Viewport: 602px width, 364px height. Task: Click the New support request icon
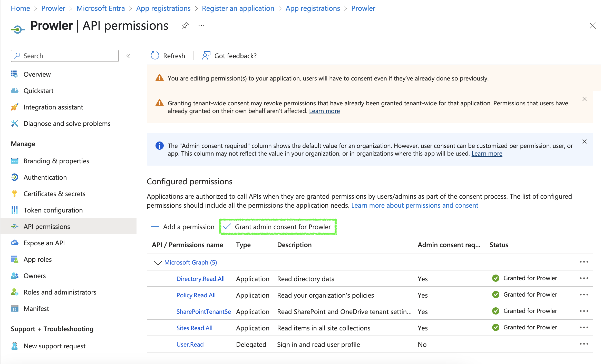(x=14, y=346)
